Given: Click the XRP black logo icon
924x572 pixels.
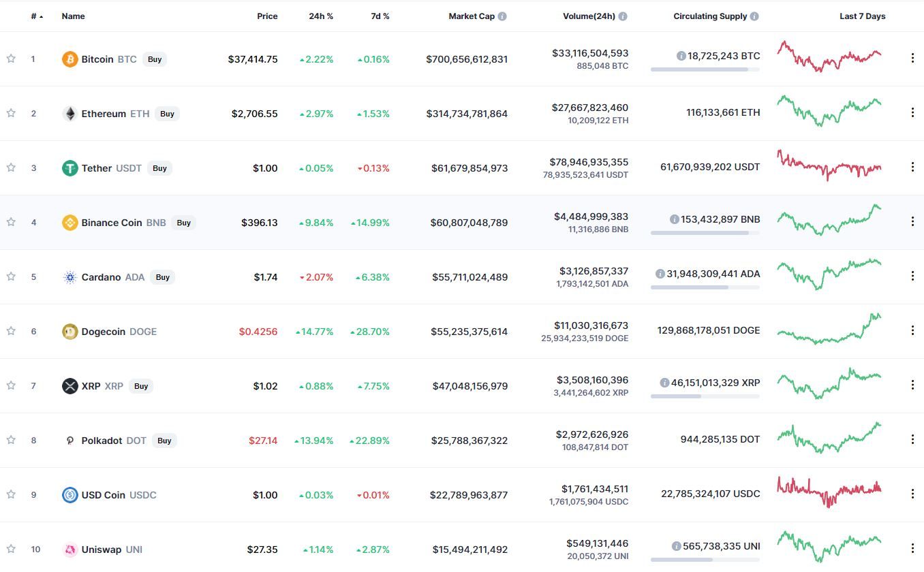Looking at the screenshot, I should coord(70,386).
